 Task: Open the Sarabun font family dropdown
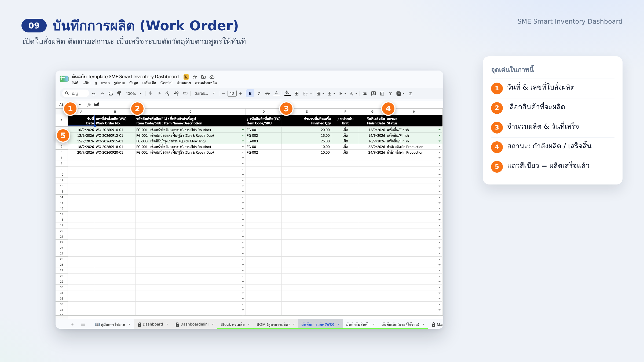[x=205, y=93]
